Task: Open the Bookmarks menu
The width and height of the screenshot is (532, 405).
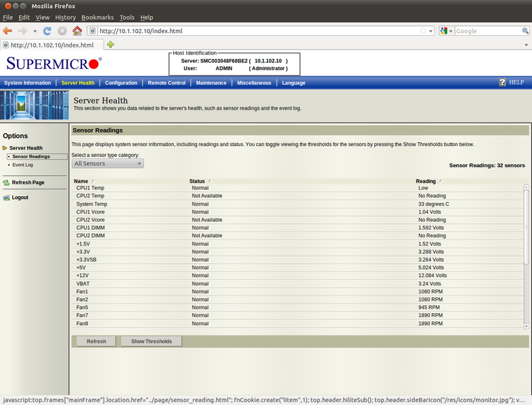Action: tap(97, 18)
